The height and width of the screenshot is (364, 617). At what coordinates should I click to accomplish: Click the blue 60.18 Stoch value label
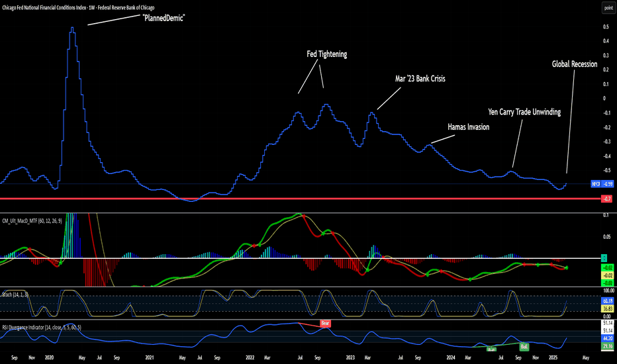pyautogui.click(x=608, y=301)
